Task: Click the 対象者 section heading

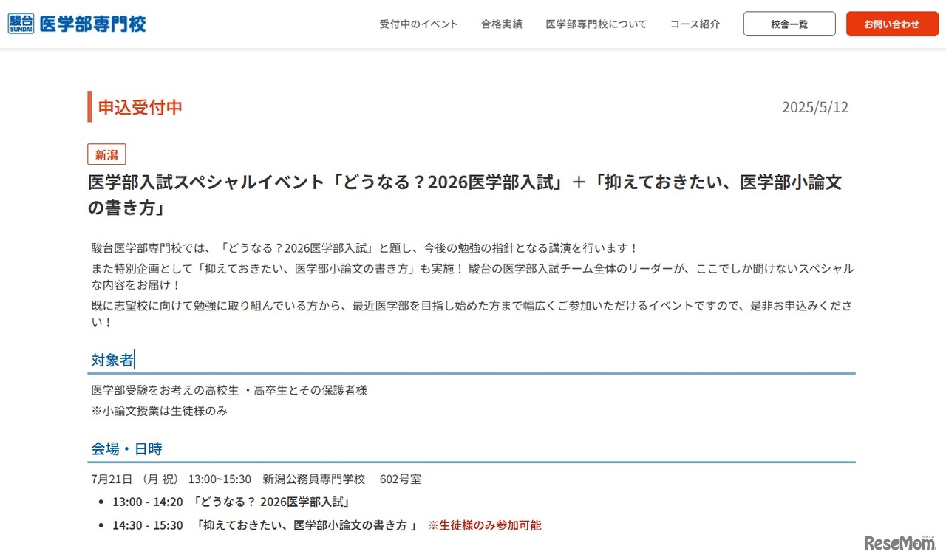Action: click(x=111, y=360)
